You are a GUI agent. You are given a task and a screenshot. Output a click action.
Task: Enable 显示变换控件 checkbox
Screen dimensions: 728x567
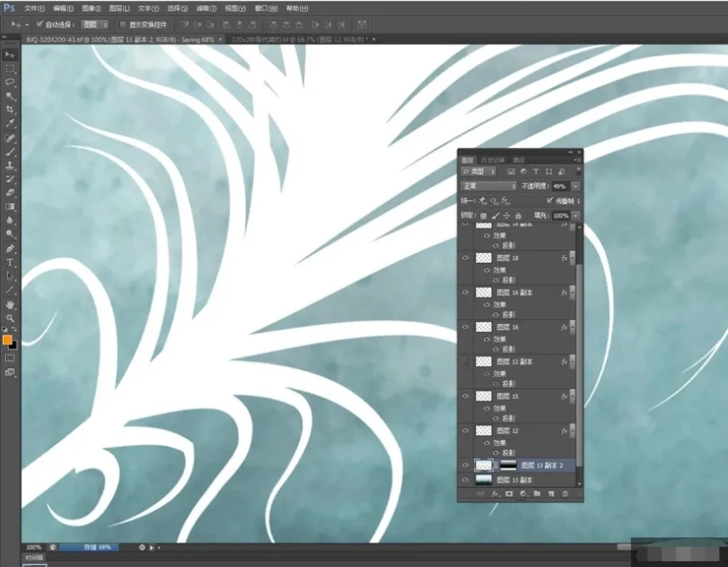[x=123, y=24]
